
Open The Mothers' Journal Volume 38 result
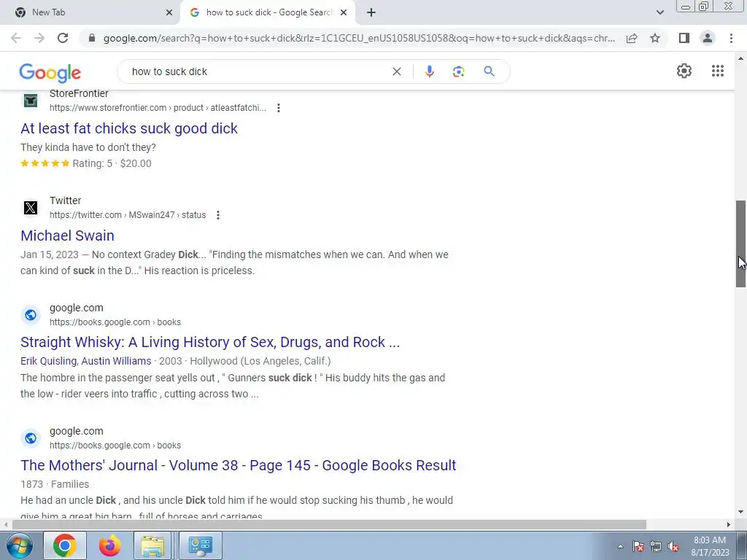(x=239, y=465)
